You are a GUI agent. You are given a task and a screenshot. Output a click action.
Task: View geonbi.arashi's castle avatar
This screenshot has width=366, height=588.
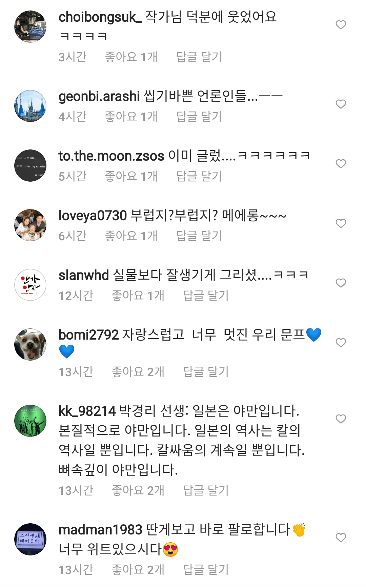coord(30,106)
